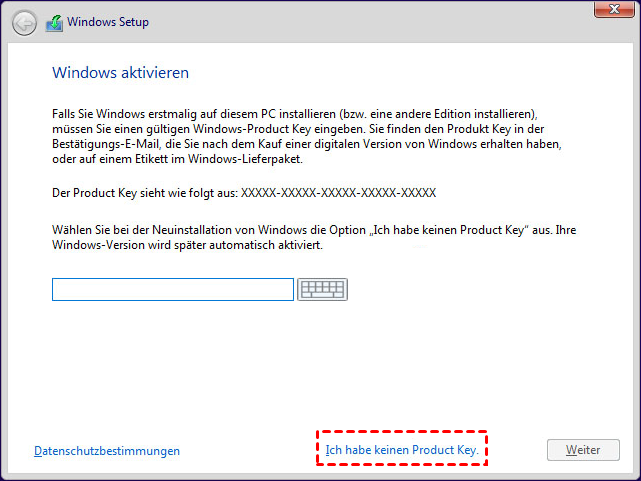This screenshot has width=641, height=481.
Task: Open the on-screen keyboard button
Action: point(323,289)
